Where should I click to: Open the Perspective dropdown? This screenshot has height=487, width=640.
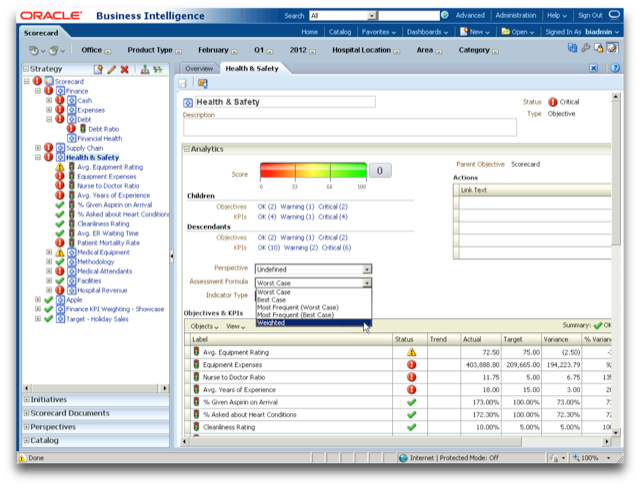[367, 269]
